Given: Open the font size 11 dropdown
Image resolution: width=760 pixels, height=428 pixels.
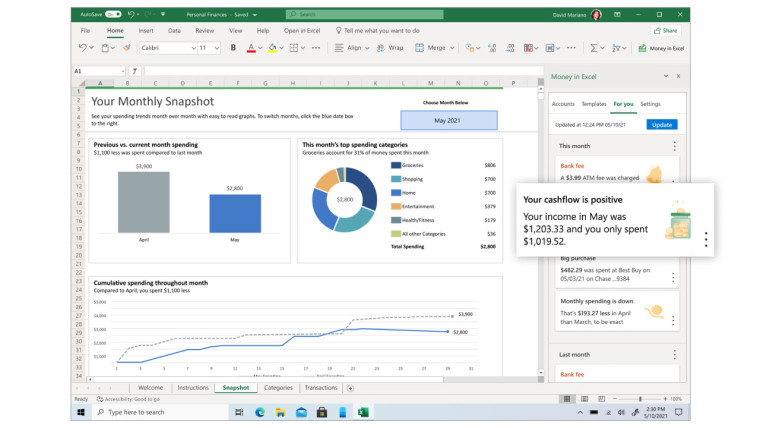Looking at the screenshot, I should click(x=217, y=48).
